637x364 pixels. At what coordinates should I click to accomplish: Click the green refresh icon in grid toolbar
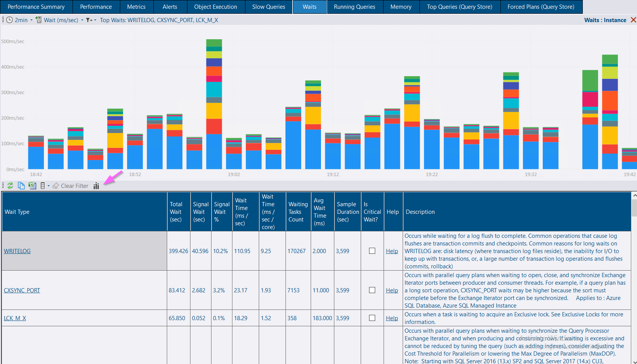10,186
